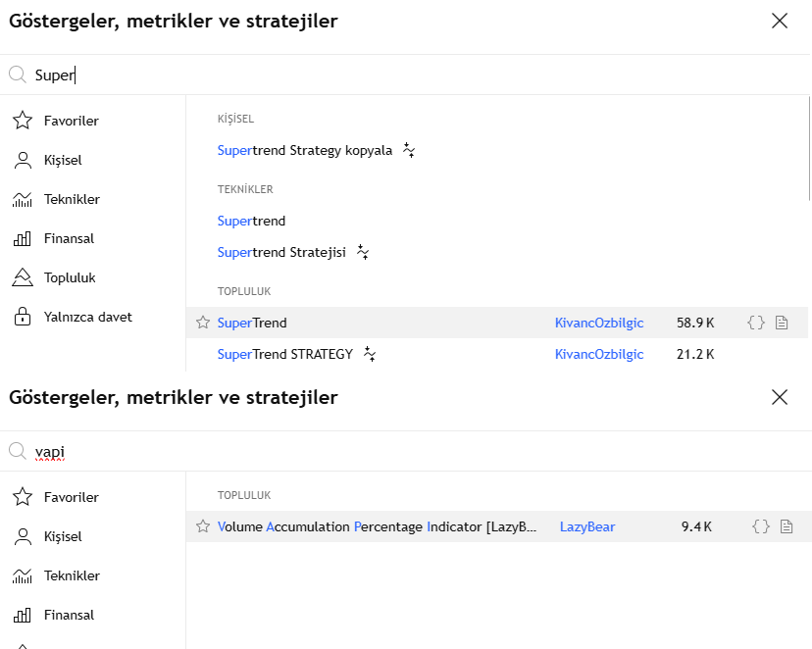The height and width of the screenshot is (649, 812).
Task: Add 'Supertrend Strategy kopyala' personal script
Action: pos(497,150)
